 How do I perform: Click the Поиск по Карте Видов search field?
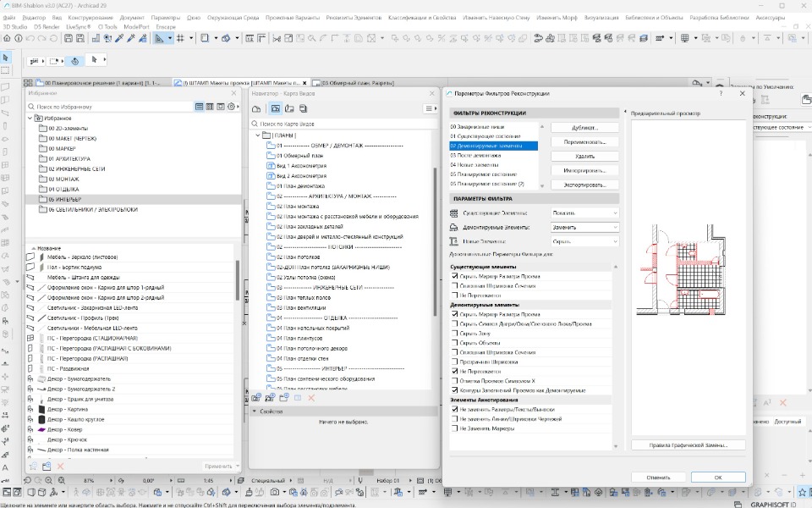(342, 124)
